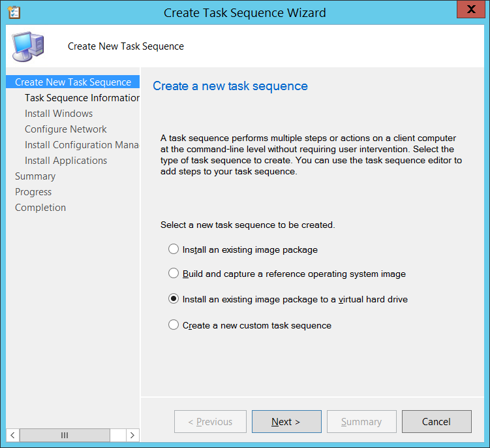Select Install Applications in sidebar

66,161
